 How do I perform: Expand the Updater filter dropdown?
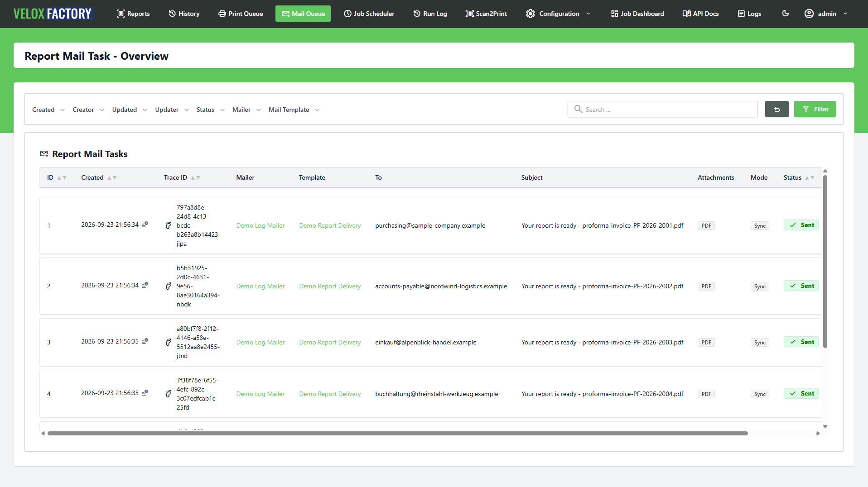[172, 110]
